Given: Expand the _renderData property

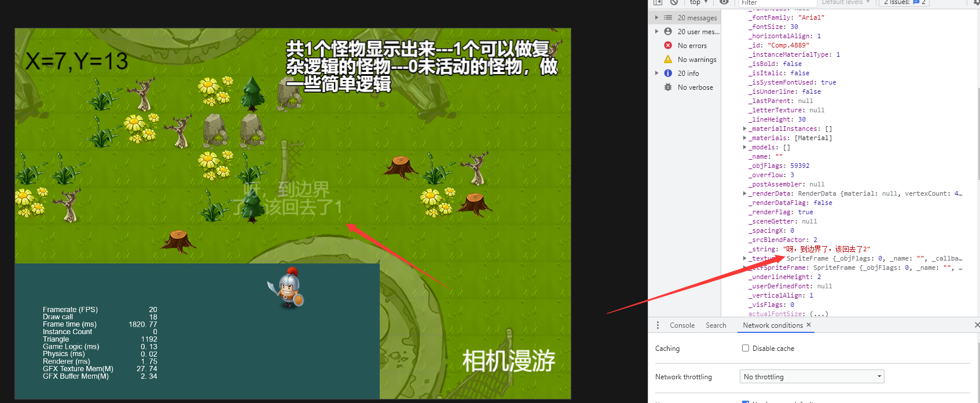Looking at the screenshot, I should point(744,194).
